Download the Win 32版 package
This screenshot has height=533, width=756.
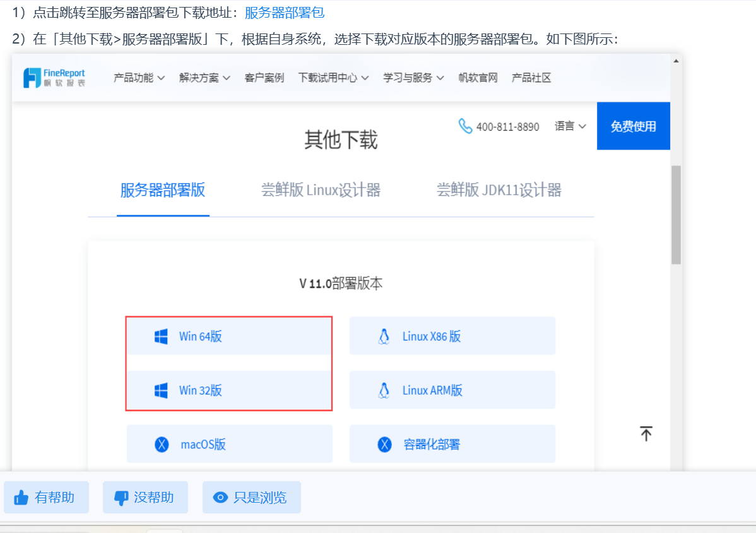pyautogui.click(x=230, y=390)
